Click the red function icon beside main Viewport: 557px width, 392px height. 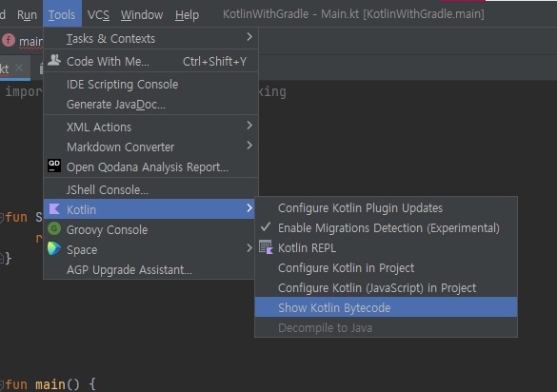coord(9,40)
